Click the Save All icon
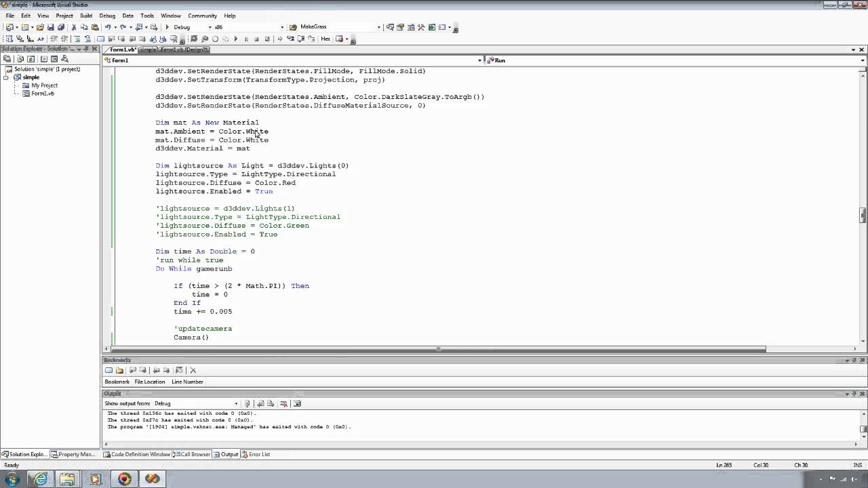Viewport: 868px width, 488px height. tap(60, 27)
